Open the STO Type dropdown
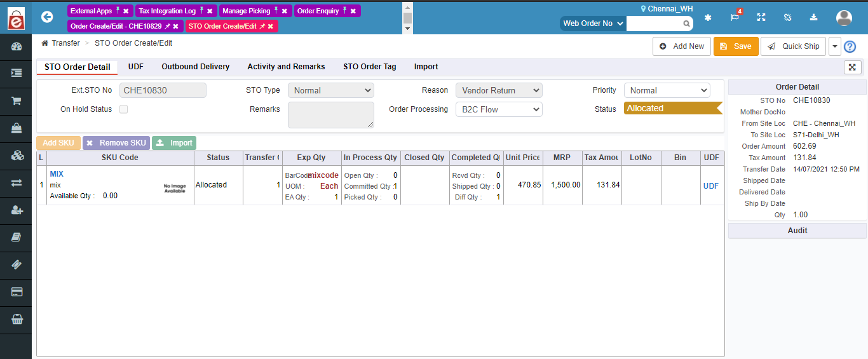Screen dimensions: 868x359 331,90
